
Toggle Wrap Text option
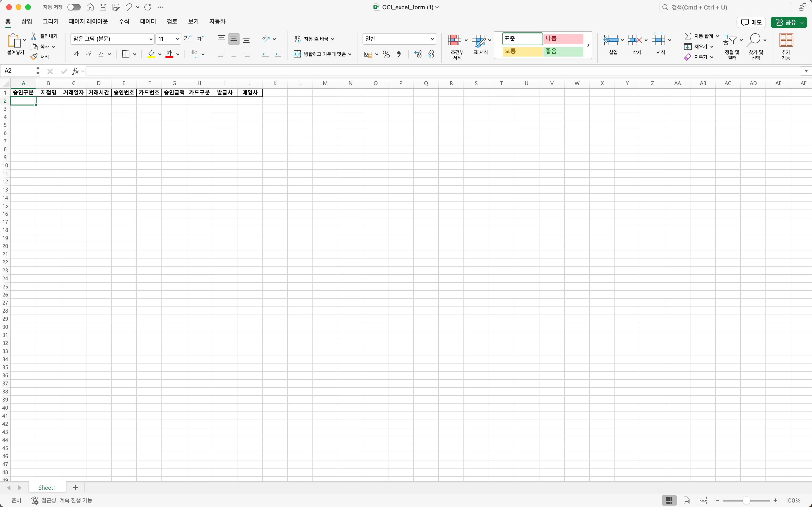tap(314, 39)
